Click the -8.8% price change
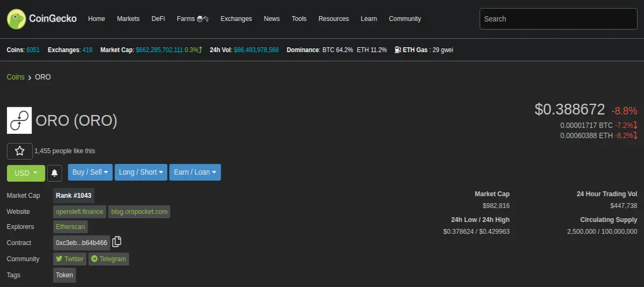644x287 pixels. (x=624, y=111)
